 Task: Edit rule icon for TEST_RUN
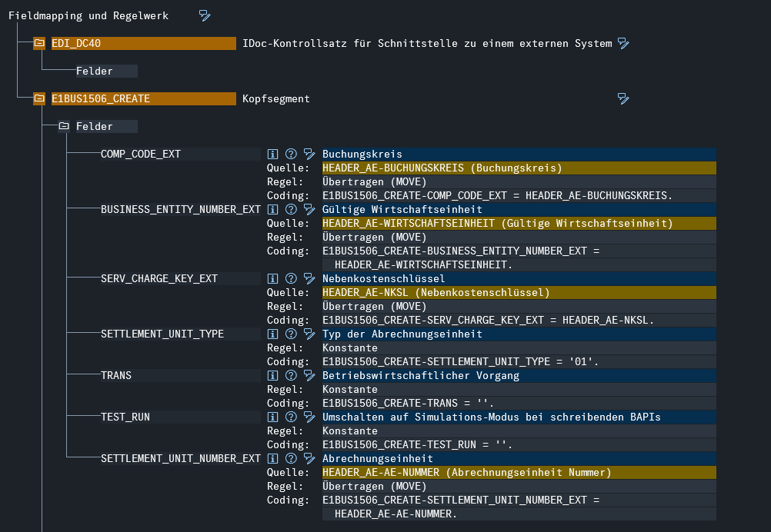pos(309,417)
